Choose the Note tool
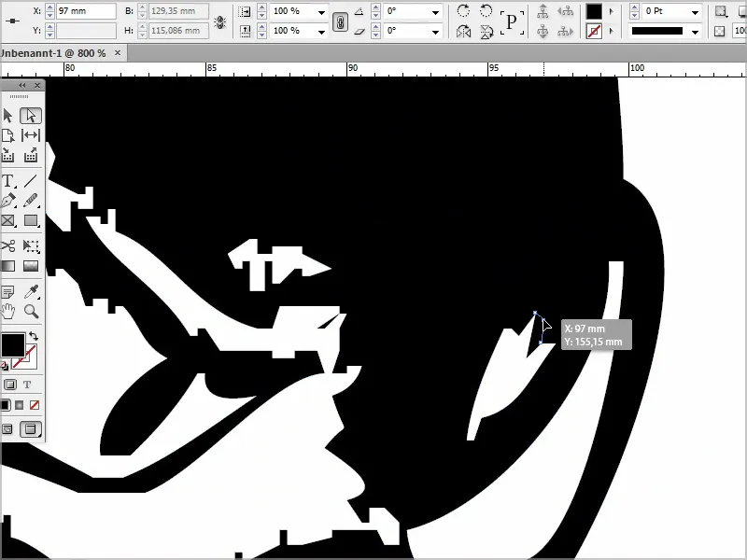The width and height of the screenshot is (747, 560). tap(8, 291)
